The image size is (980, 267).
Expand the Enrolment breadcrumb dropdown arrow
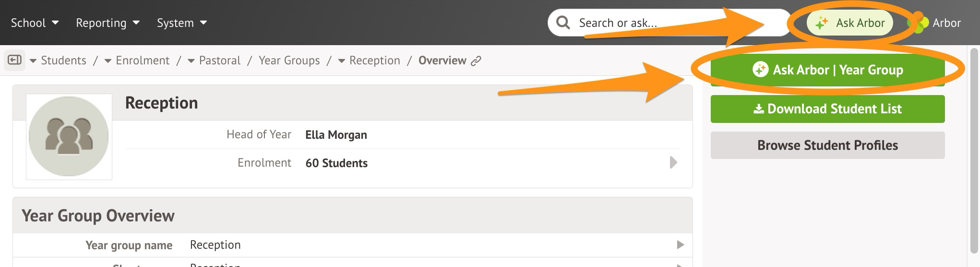pos(108,61)
